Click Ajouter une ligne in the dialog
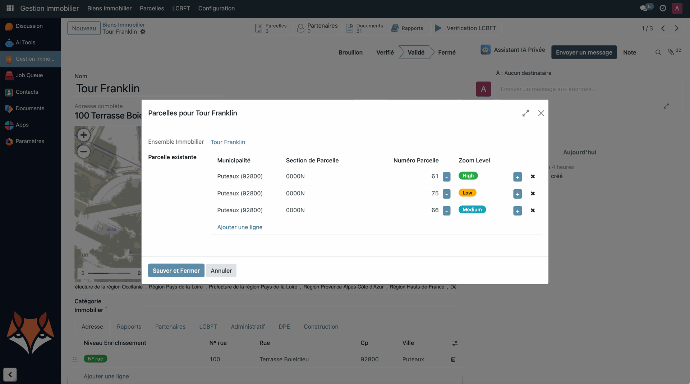The width and height of the screenshot is (690, 384). [240, 227]
